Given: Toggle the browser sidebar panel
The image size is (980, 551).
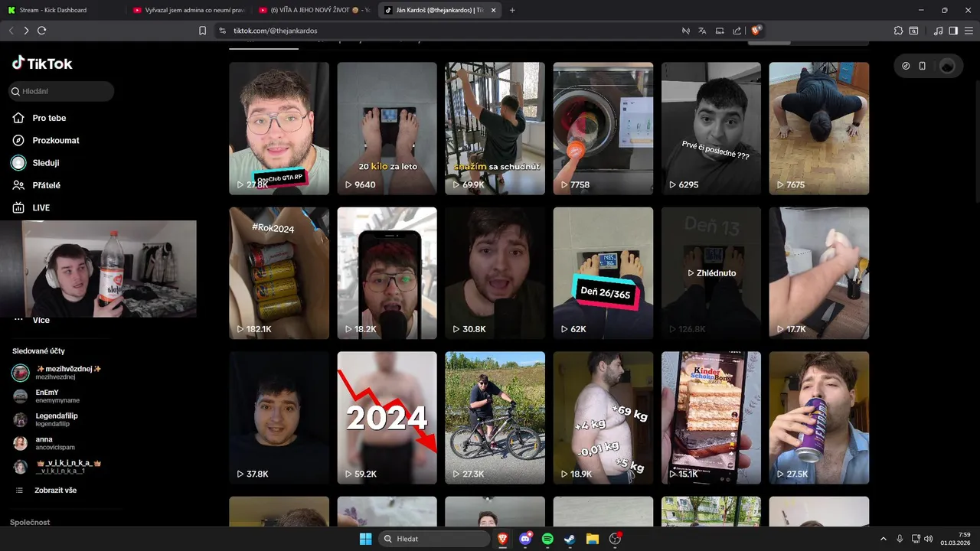Looking at the screenshot, I should (x=953, y=31).
